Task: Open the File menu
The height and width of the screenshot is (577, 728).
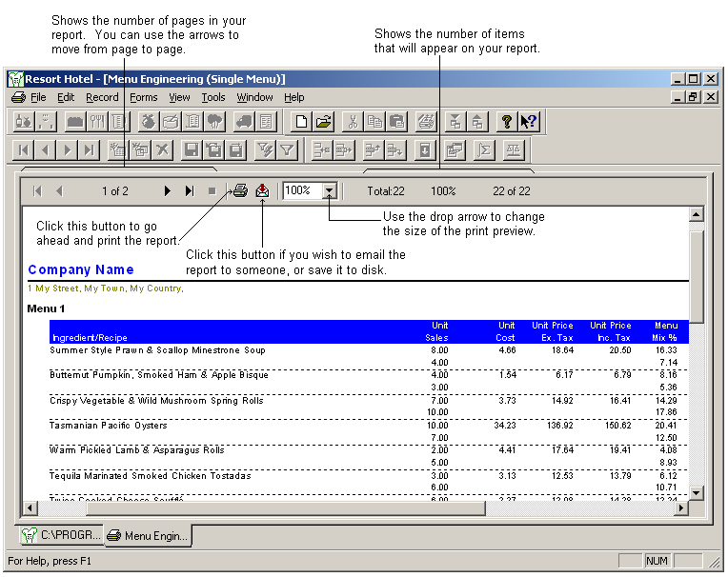Action: pos(38,97)
